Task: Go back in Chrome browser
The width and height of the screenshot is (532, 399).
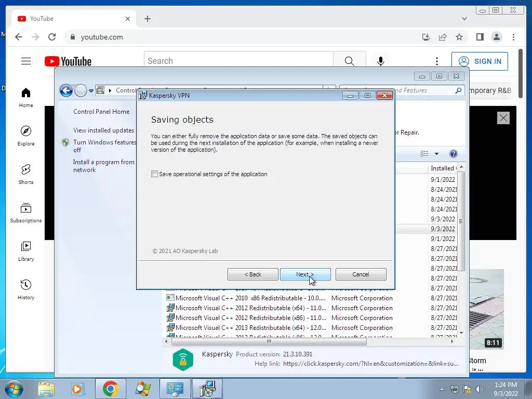Action: point(19,37)
